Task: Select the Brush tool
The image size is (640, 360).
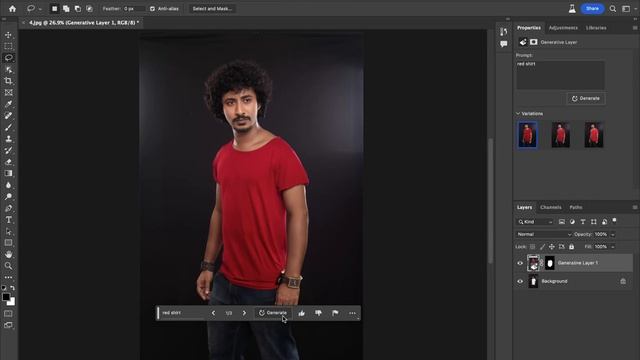Action: pos(8,127)
